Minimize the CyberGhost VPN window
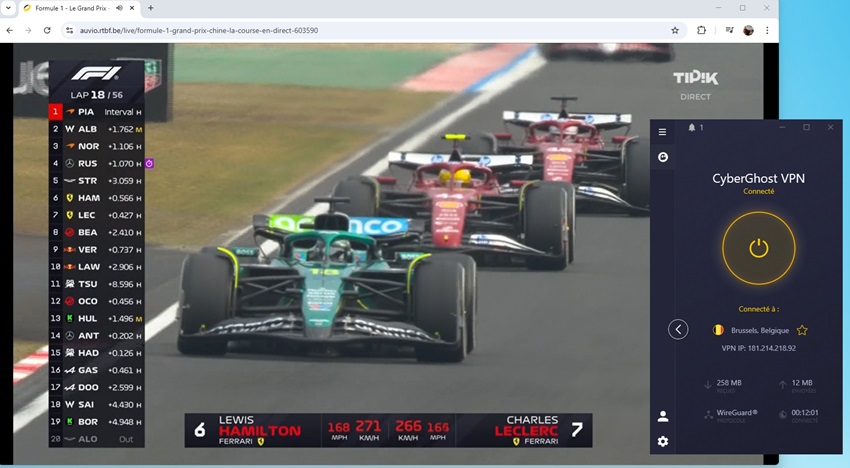Viewport: 850px width, 468px height. coord(782,127)
